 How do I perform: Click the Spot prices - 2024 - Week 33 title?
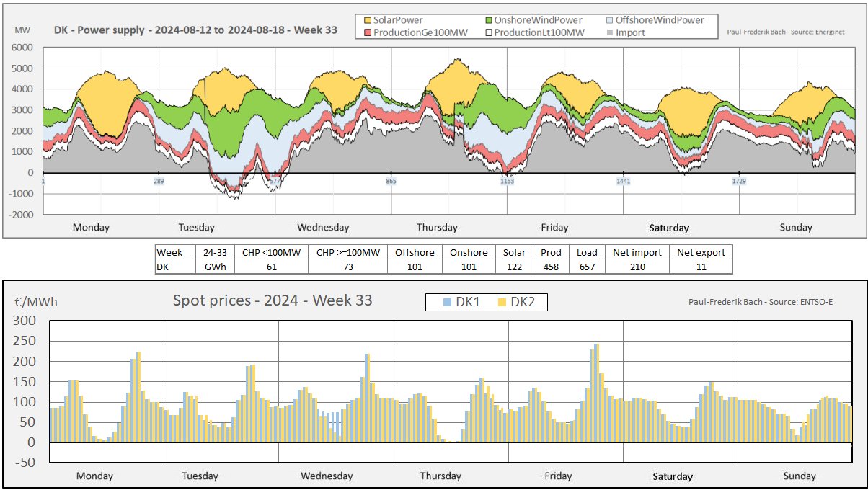coord(273,300)
